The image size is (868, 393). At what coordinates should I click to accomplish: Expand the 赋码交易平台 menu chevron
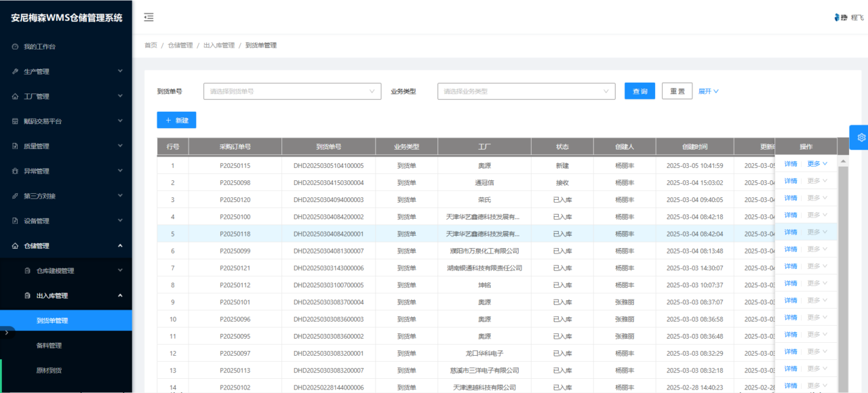tap(120, 121)
